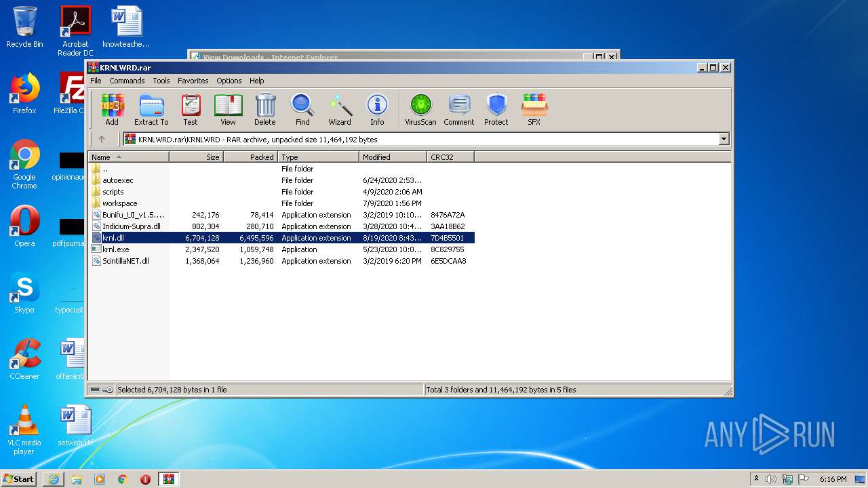The height and width of the screenshot is (488, 868).
Task: Click the Add toolbar icon
Action: click(x=112, y=110)
